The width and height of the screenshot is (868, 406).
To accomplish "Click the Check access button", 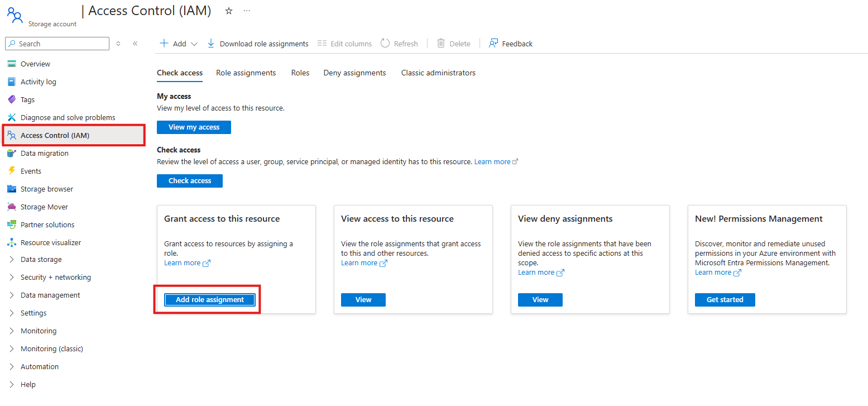I will [x=190, y=181].
